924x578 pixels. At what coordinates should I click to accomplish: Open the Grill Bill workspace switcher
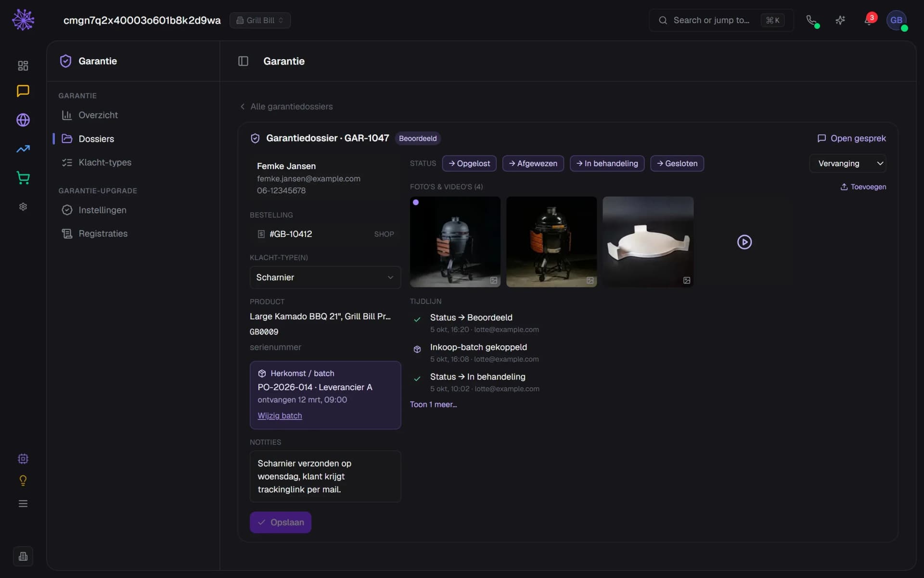pos(260,20)
